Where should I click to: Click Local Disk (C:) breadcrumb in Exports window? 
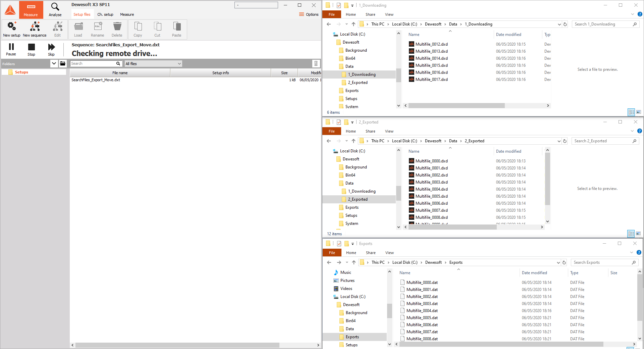[x=405, y=262]
